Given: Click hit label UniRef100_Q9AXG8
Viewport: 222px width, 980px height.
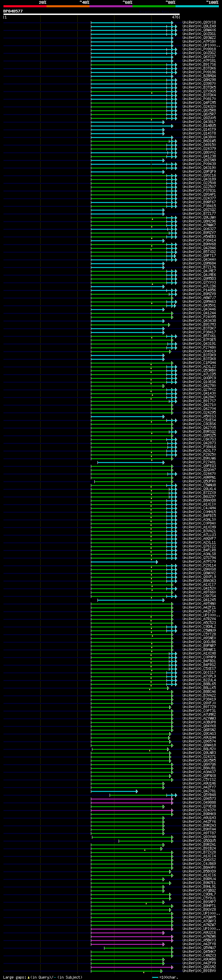Looking at the screenshot, I should (x=199, y=569).
